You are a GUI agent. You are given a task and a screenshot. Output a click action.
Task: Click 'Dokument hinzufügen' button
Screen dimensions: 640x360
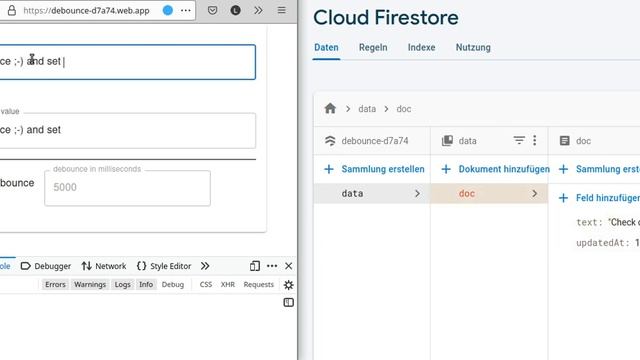click(495, 169)
